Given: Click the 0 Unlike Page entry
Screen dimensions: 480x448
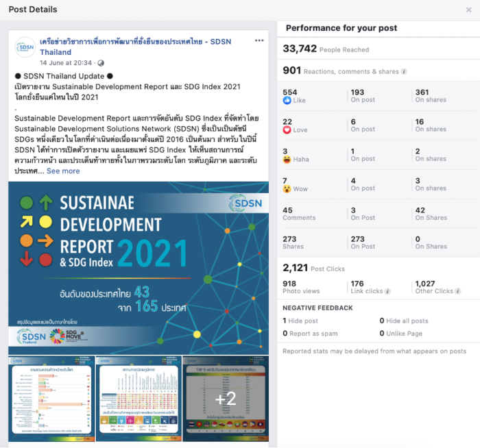Looking at the screenshot, I should pyautogui.click(x=401, y=334).
